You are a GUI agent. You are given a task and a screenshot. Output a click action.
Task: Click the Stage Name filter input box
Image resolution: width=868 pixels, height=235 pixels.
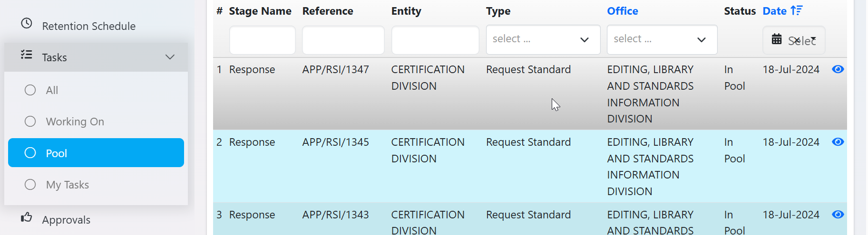pyautogui.click(x=262, y=40)
